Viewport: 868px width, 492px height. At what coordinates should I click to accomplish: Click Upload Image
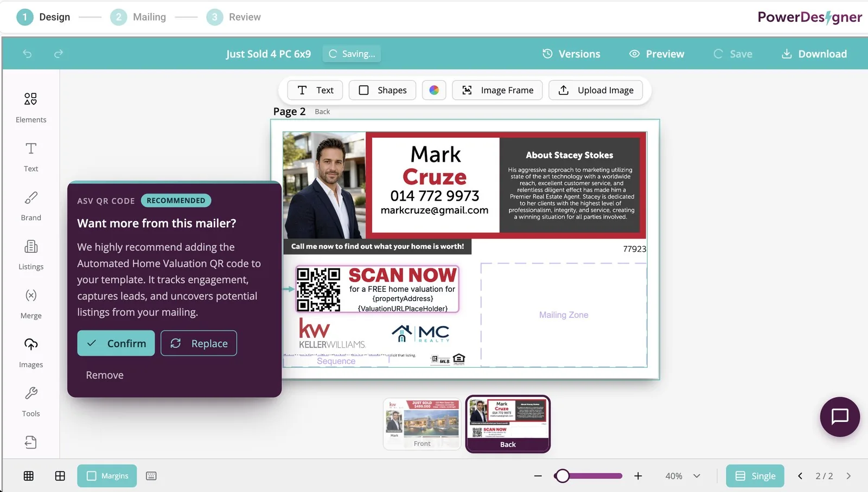coord(596,90)
